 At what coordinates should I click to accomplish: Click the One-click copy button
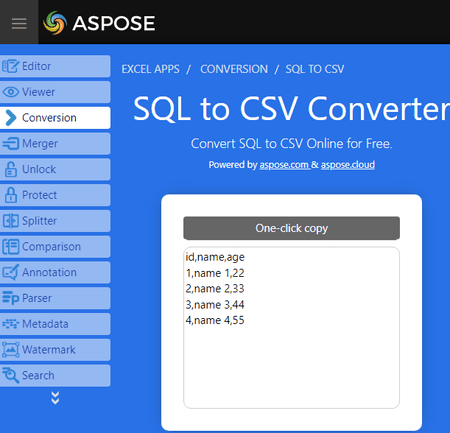[x=291, y=228]
